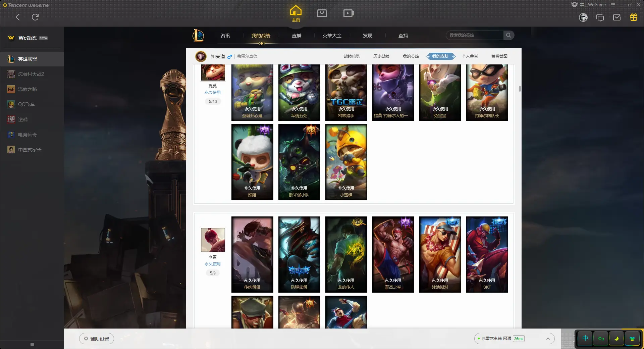
Task: Open the store bag icon in top bar
Action: [x=322, y=13]
